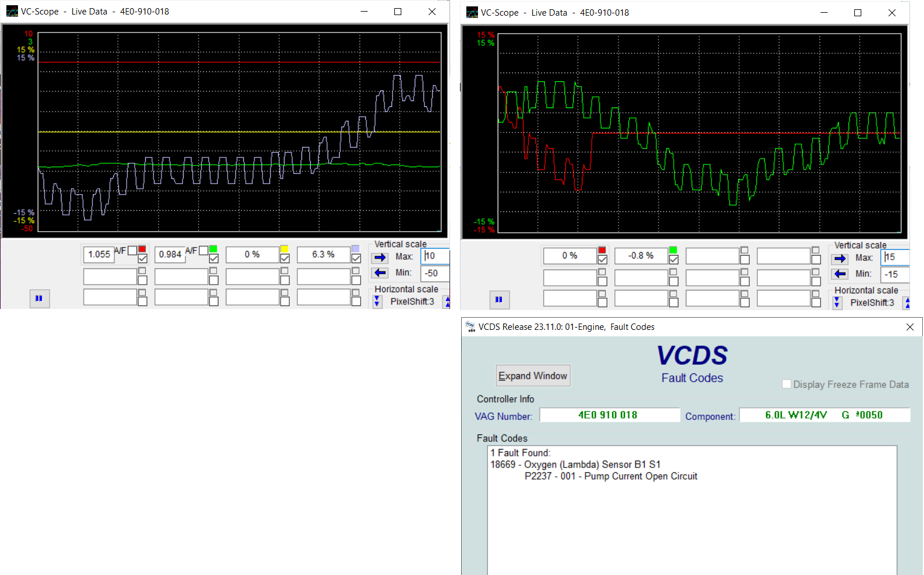Click double-down arrows left of right PixelShift:3

pos(837,303)
